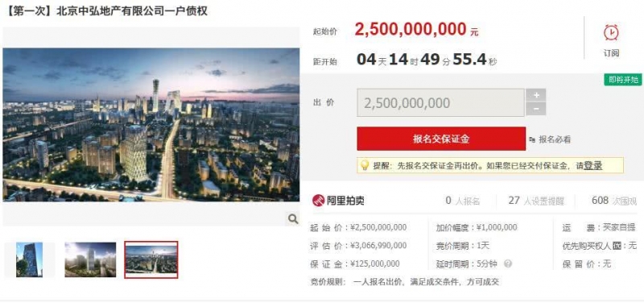Click the red 报名交保证金 button

[x=441, y=139]
